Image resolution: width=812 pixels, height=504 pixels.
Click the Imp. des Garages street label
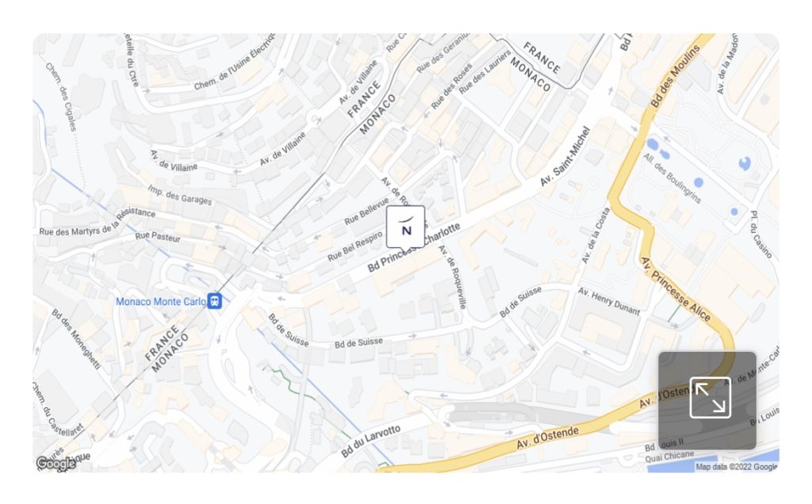(x=180, y=195)
